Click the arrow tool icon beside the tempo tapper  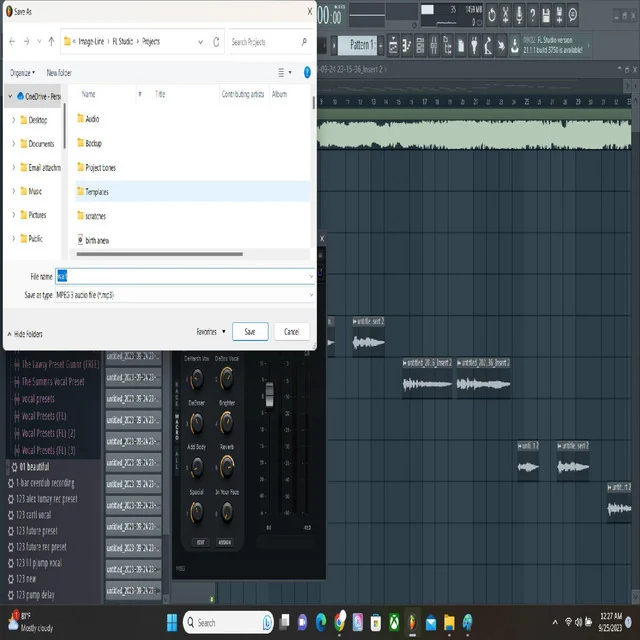tap(501, 45)
